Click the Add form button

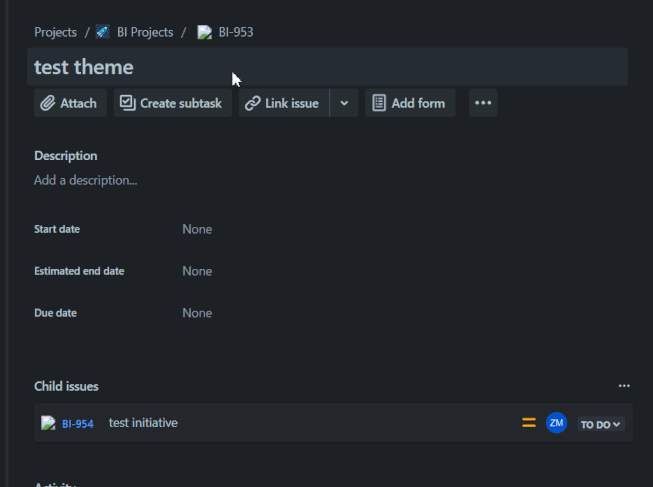point(410,103)
